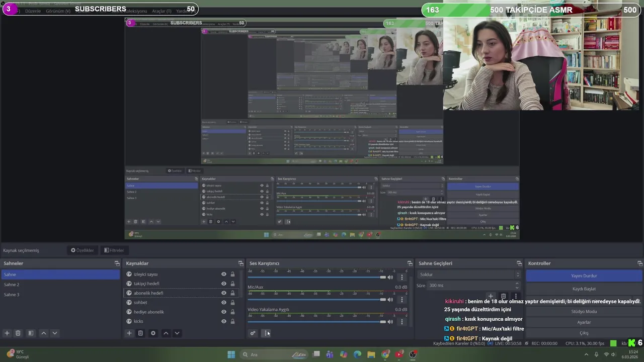
Task: Open the Soldur transition dropdown
Action: pyautogui.click(x=469, y=275)
